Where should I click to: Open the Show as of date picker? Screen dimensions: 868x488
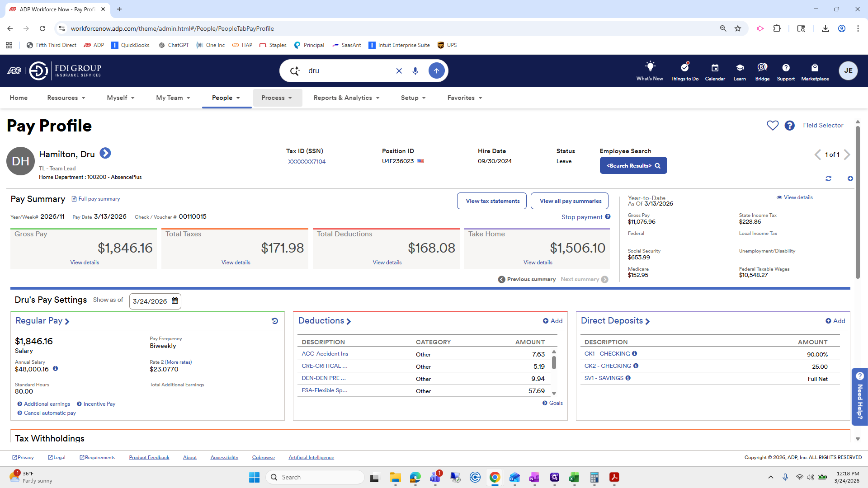point(175,301)
